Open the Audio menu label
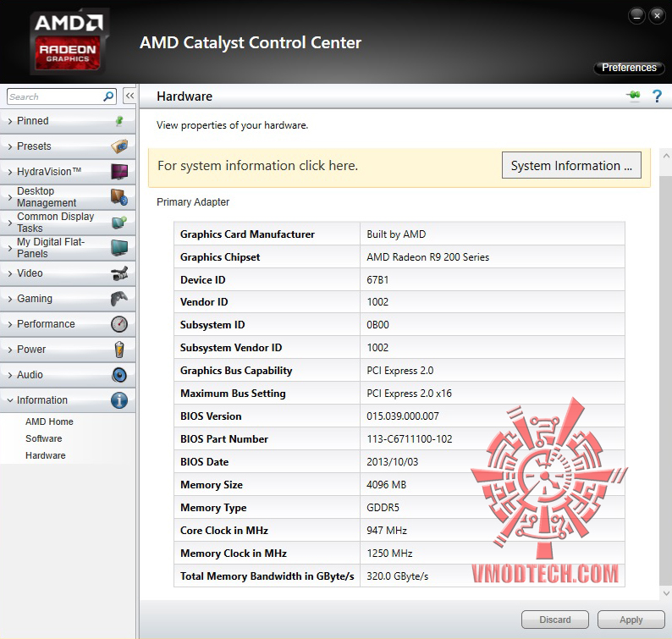 click(x=30, y=375)
